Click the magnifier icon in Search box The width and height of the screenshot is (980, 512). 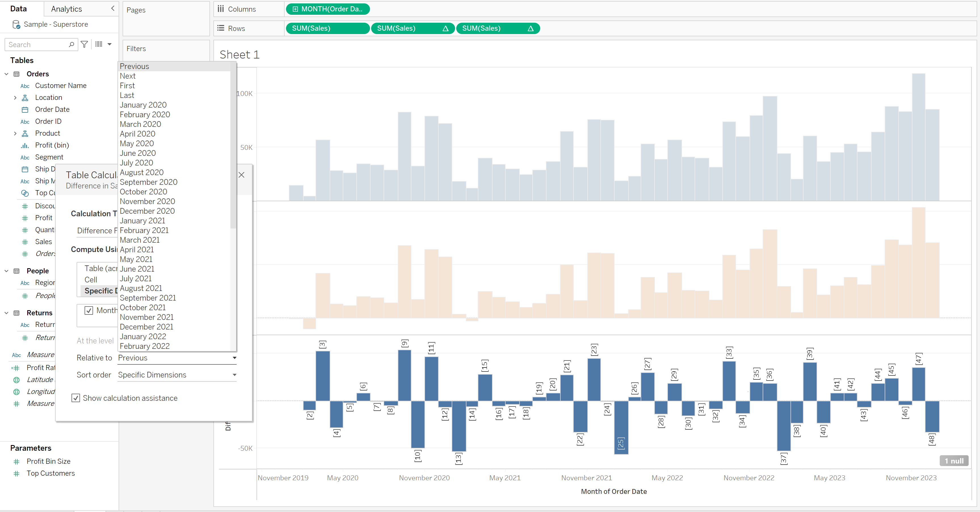click(71, 45)
